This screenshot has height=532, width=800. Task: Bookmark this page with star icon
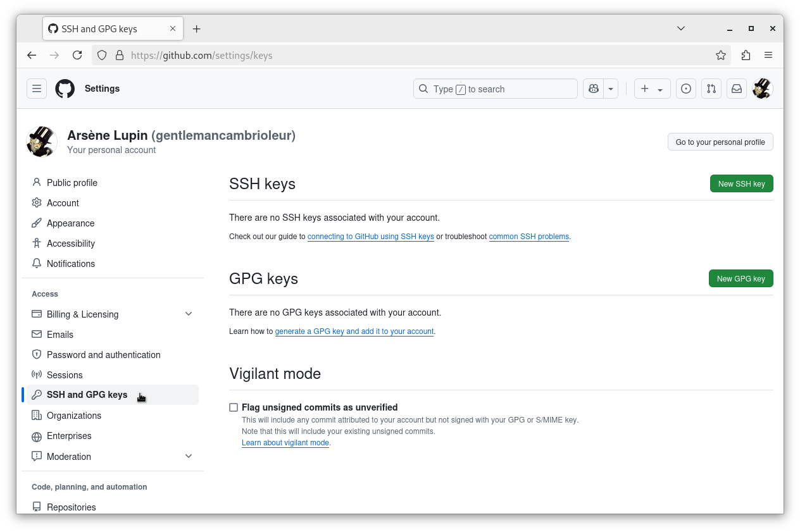[x=721, y=56]
